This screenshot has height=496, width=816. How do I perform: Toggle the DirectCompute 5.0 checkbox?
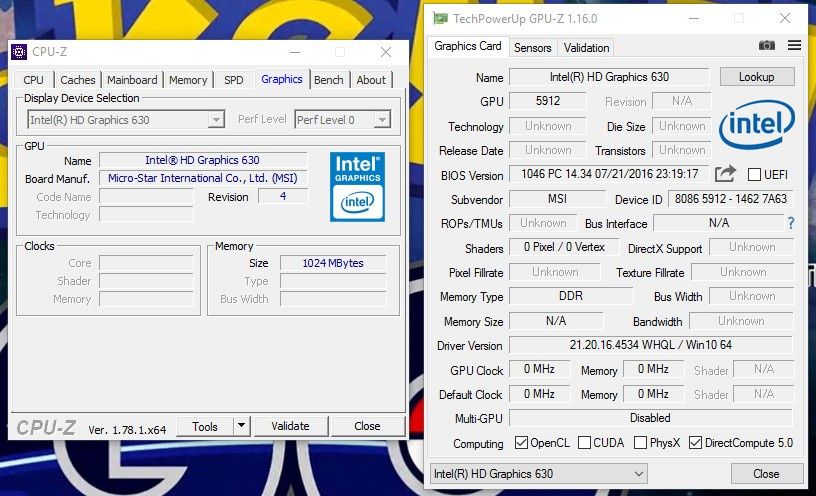click(695, 442)
